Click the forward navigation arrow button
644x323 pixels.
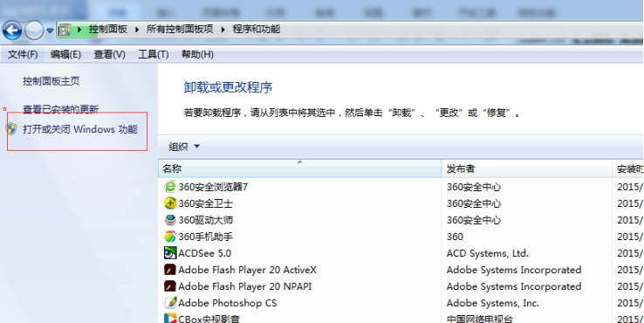[x=34, y=31]
